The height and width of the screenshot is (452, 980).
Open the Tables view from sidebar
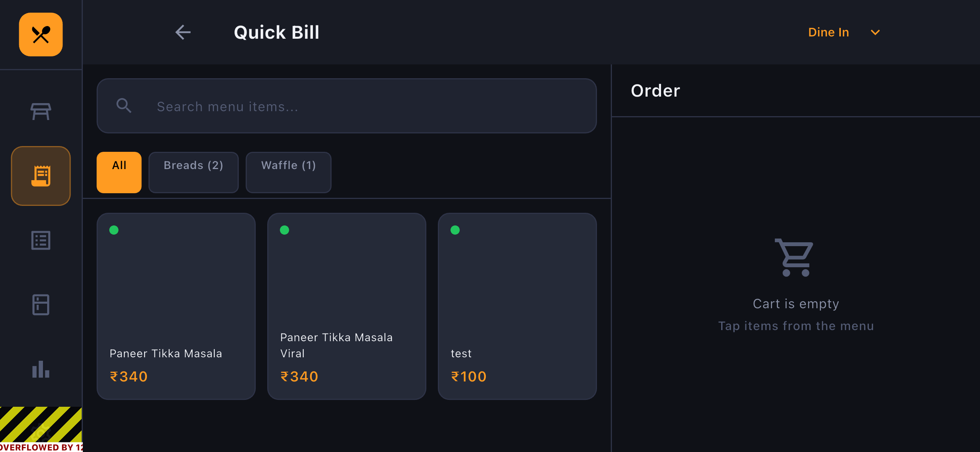41,112
